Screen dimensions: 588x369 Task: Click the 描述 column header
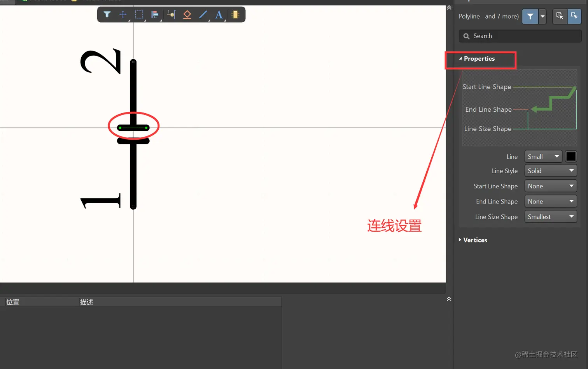pos(86,302)
